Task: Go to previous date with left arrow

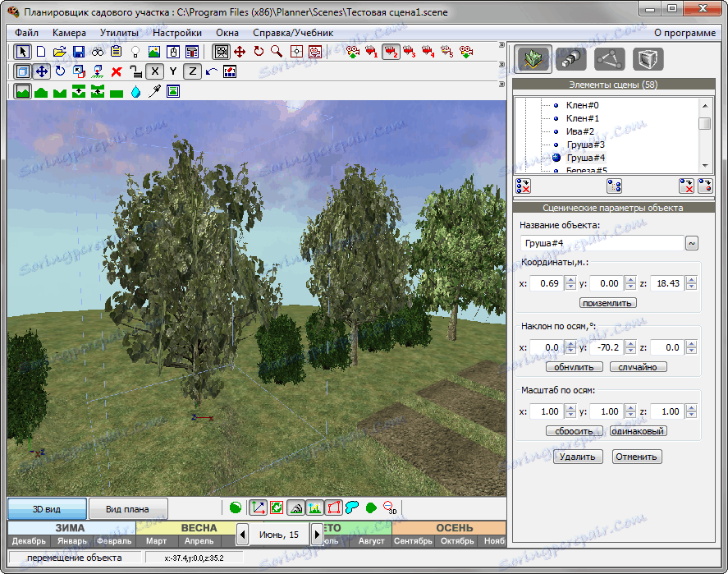Action: pyautogui.click(x=242, y=535)
